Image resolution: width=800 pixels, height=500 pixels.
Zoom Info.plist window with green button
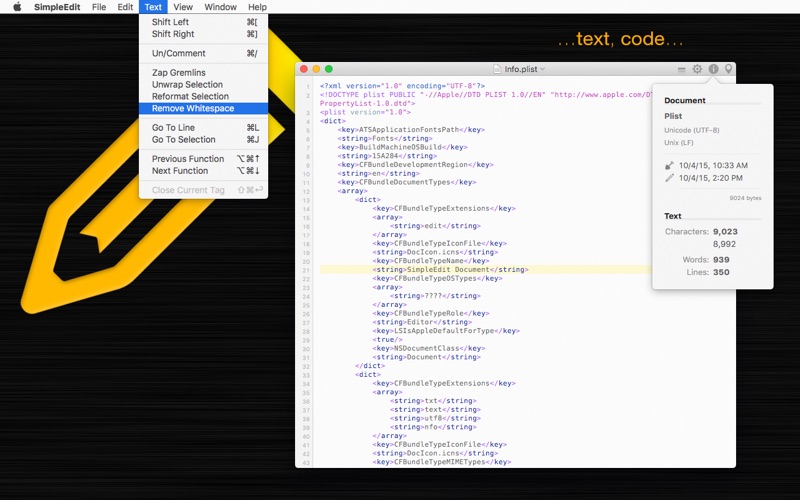click(329, 69)
